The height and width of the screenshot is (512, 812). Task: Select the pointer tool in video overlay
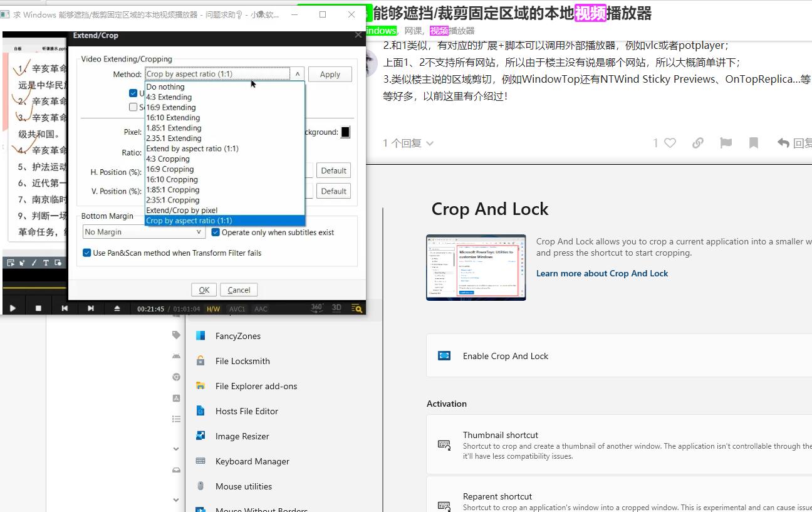(22, 263)
